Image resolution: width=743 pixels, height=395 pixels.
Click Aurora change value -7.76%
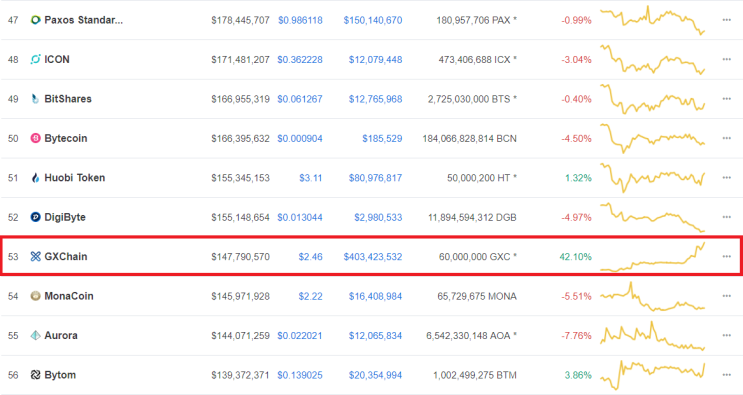576,336
